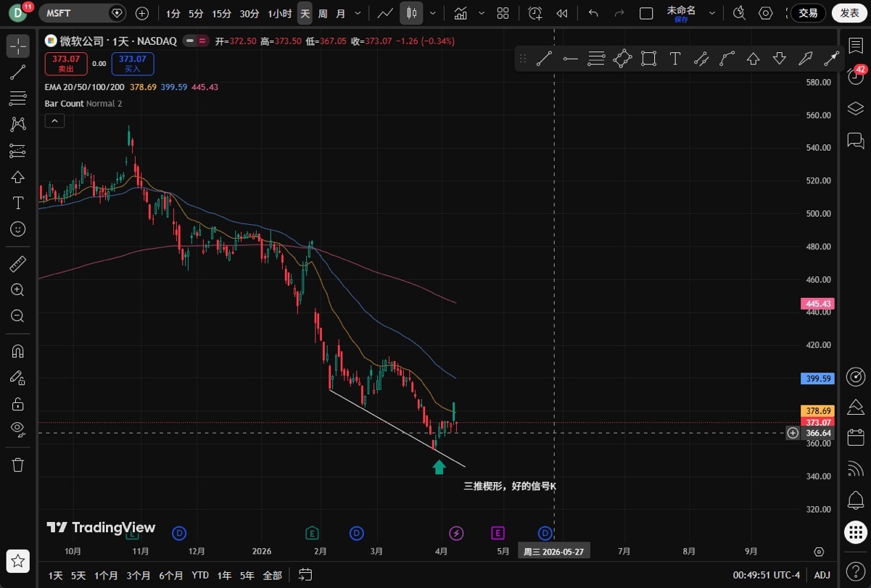Create an alert from top toolbar
The width and height of the screenshot is (871, 588).
tap(535, 13)
